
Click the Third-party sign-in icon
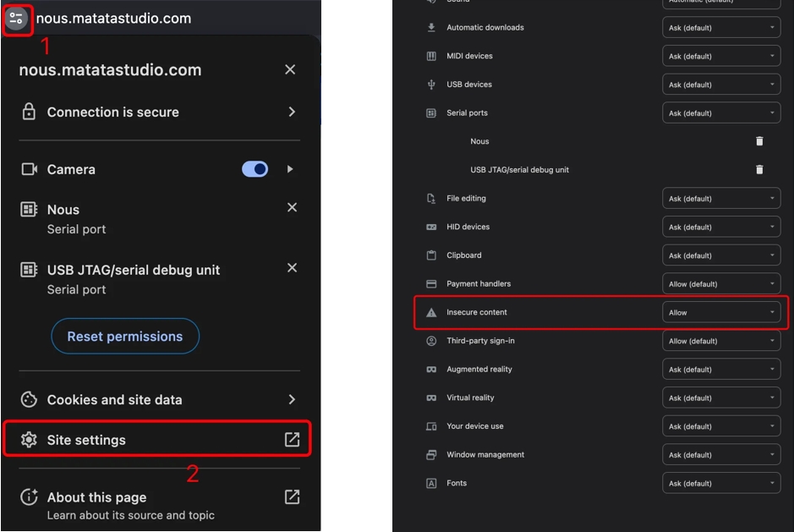click(431, 341)
